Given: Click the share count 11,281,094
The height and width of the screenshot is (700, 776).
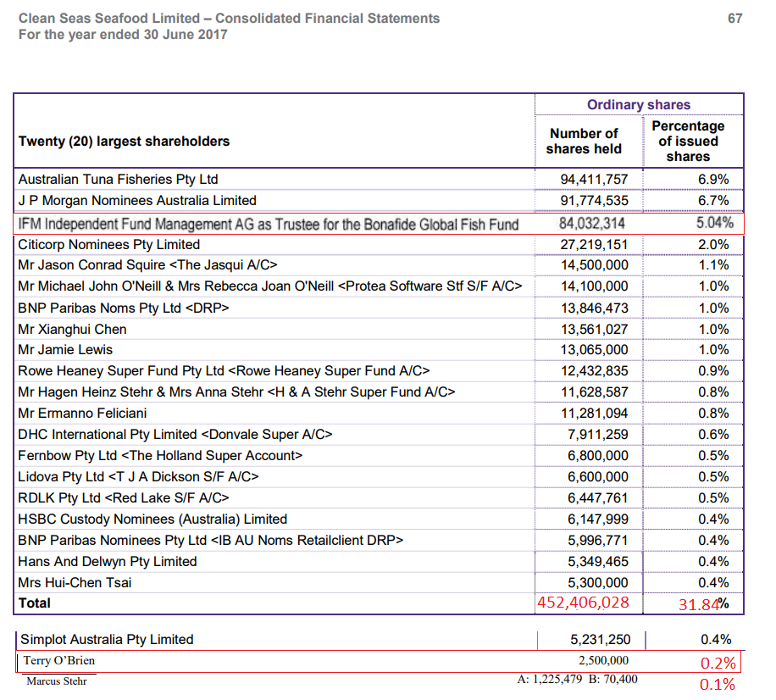Looking at the screenshot, I should (594, 414).
